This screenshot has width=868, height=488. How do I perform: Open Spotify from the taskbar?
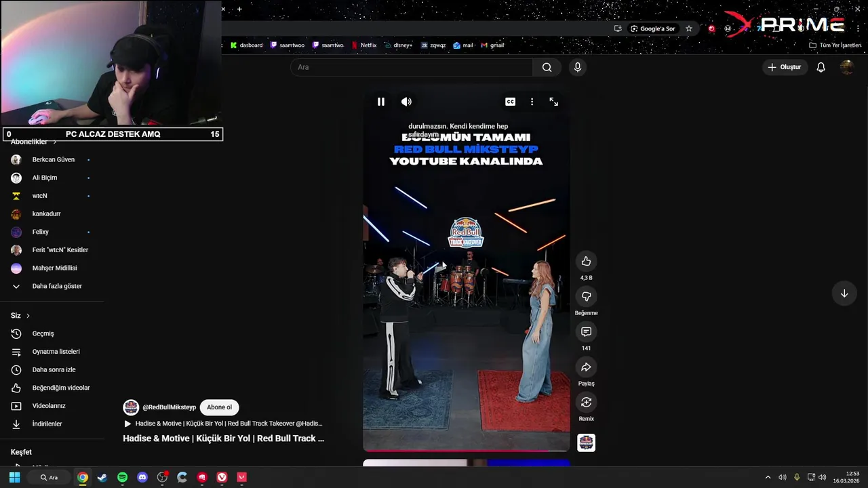[x=122, y=477]
